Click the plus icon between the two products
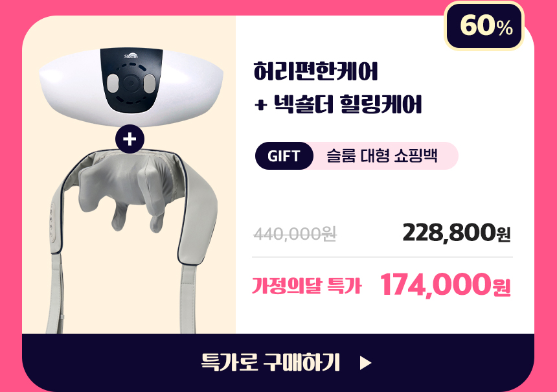This screenshot has width=557, height=392. 130,139
